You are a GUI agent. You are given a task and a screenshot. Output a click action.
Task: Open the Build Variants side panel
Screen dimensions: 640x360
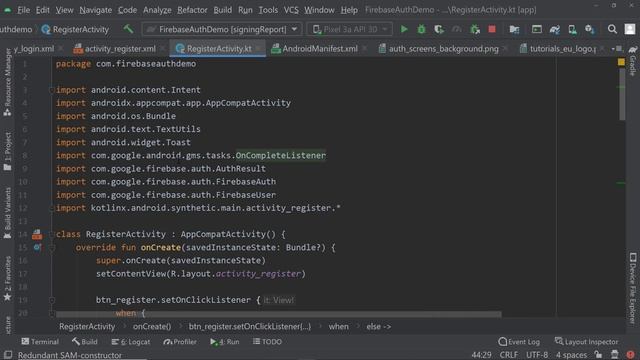tap(7, 213)
